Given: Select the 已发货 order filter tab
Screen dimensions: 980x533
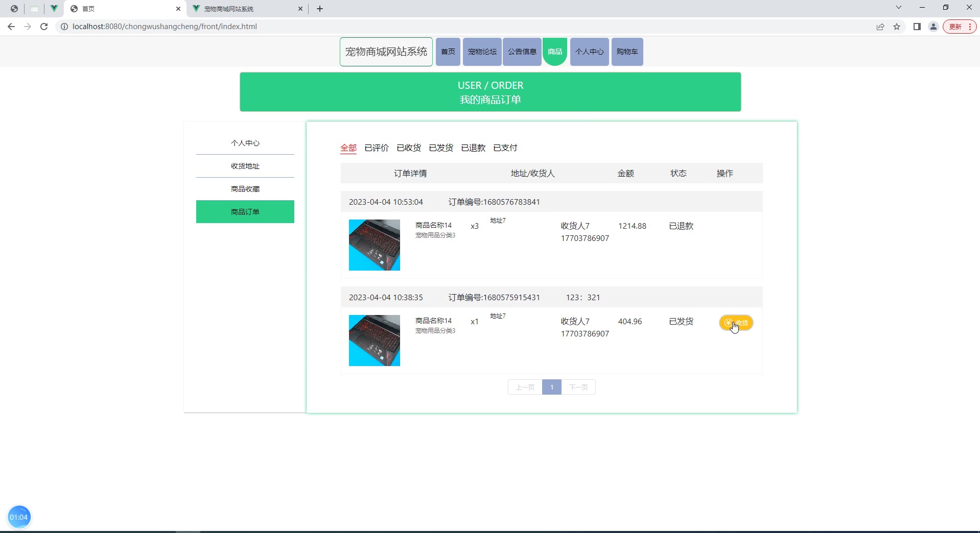Looking at the screenshot, I should (x=441, y=148).
